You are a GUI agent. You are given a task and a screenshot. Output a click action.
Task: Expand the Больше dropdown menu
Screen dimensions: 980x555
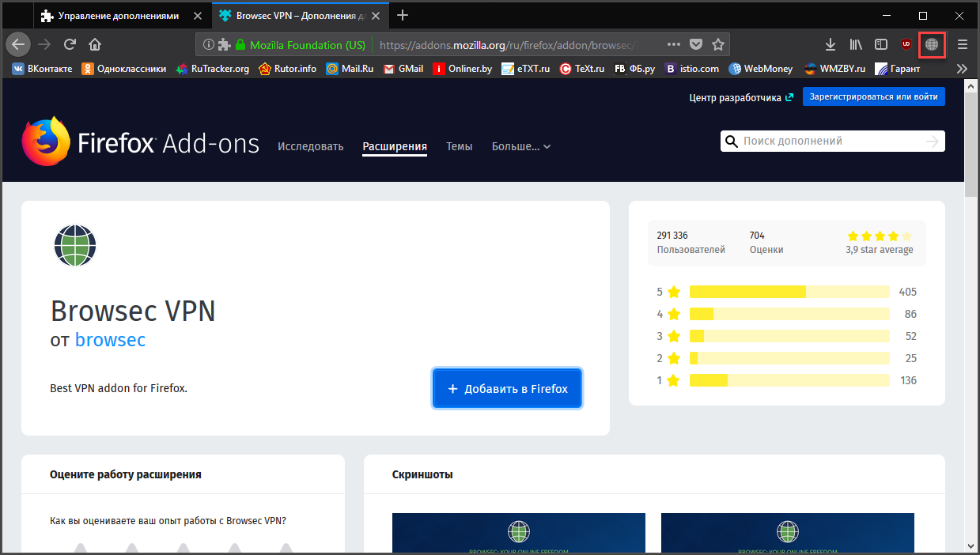tap(521, 146)
